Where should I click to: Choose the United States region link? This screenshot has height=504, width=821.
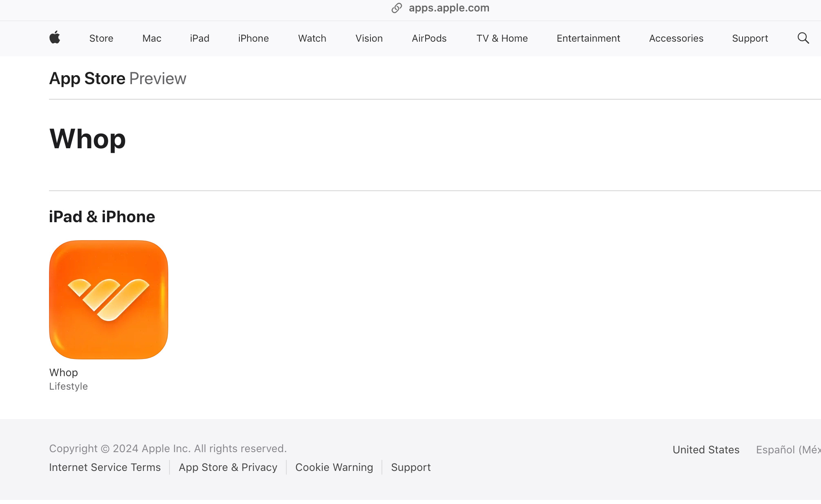706,450
